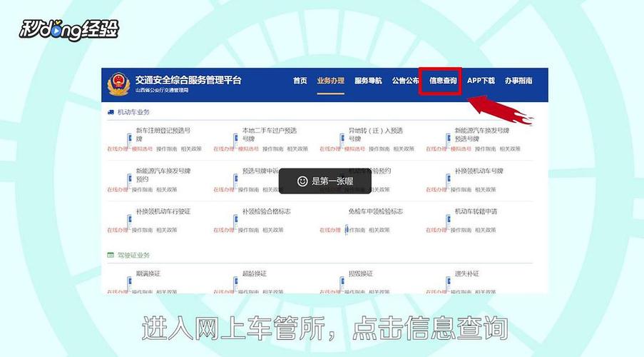Click the 预选号牌申诉 service title

coord(260,171)
